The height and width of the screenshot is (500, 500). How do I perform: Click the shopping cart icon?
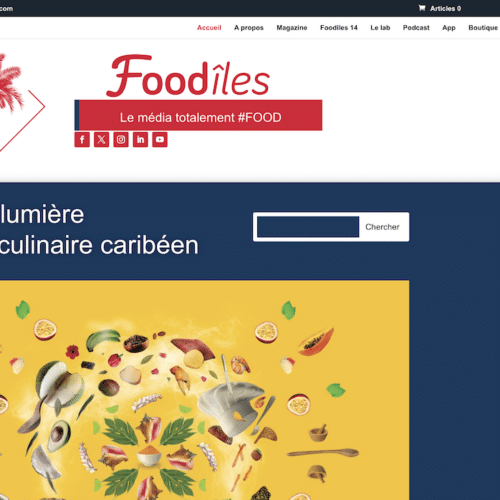[422, 8]
